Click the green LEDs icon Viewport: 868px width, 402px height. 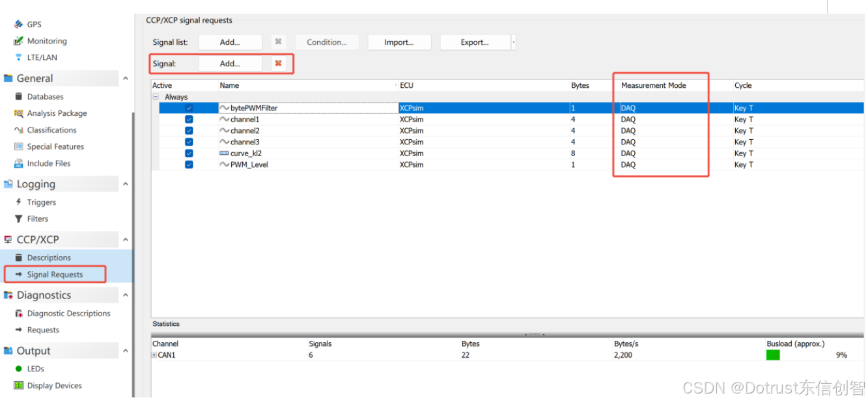coord(18,369)
